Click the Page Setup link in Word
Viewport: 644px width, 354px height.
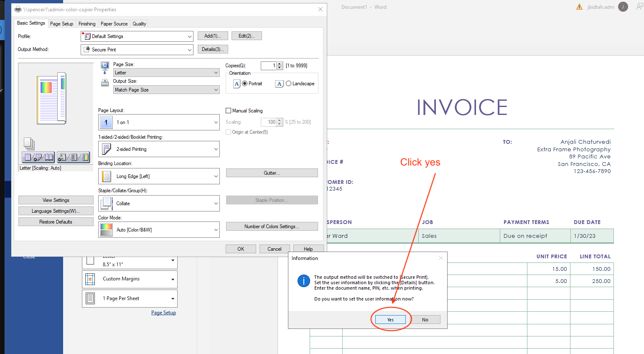pos(163,313)
